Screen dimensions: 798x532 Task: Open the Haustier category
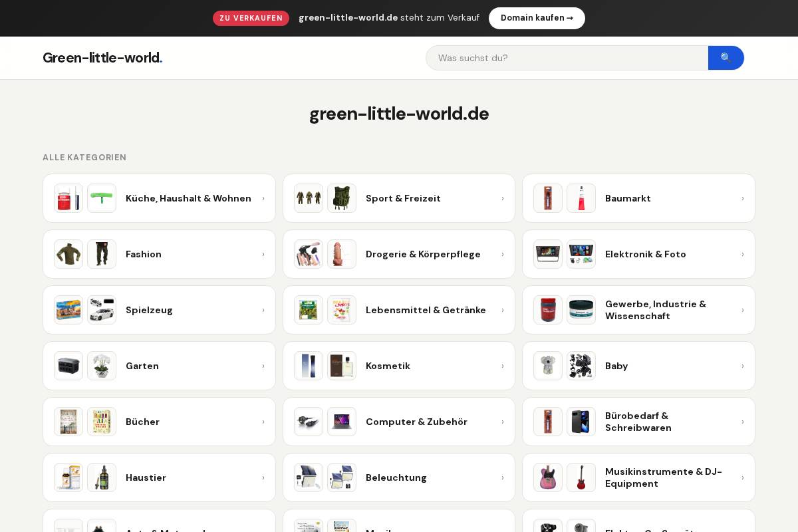146,477
